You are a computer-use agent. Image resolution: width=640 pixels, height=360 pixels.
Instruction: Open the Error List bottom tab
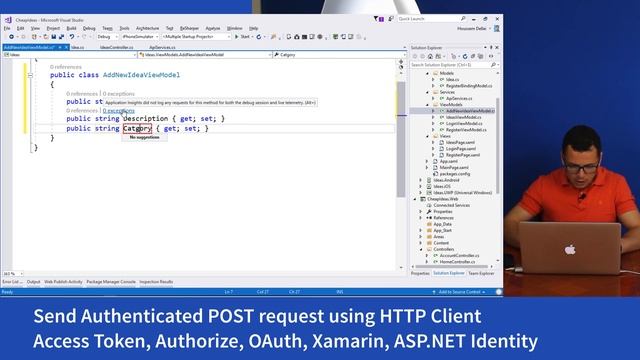coord(12,282)
